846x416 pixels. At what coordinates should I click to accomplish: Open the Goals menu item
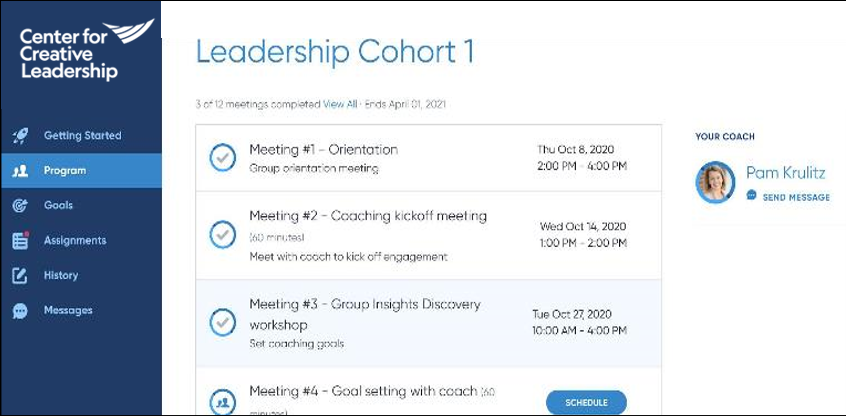[x=58, y=206]
